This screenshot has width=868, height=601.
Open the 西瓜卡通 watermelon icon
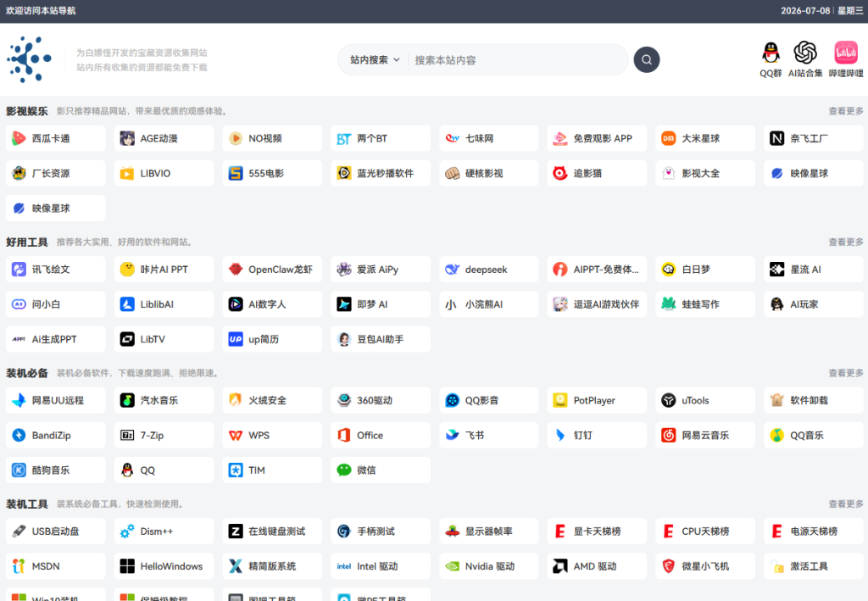click(19, 138)
